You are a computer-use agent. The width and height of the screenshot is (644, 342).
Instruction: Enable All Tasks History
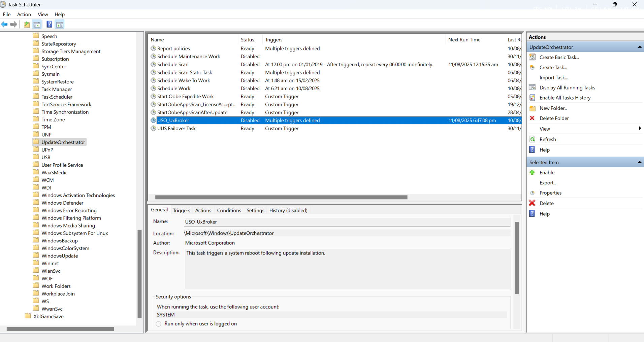click(565, 98)
